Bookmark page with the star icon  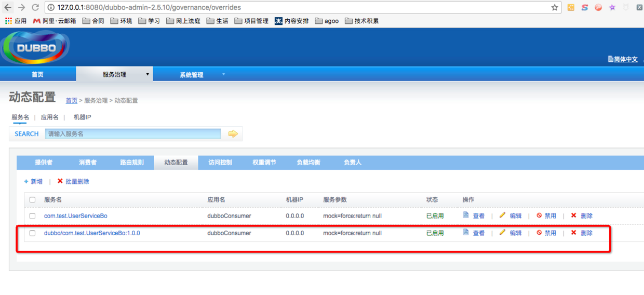coord(555,7)
